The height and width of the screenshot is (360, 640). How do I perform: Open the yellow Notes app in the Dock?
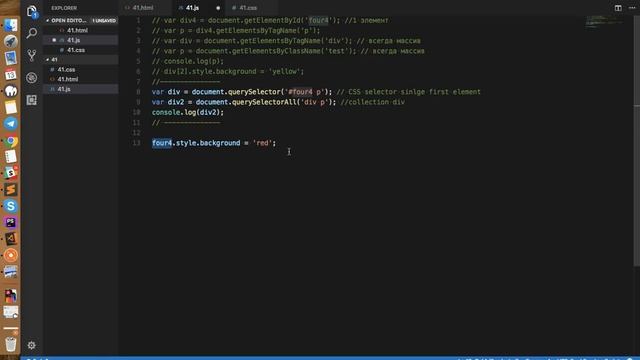click(11, 107)
